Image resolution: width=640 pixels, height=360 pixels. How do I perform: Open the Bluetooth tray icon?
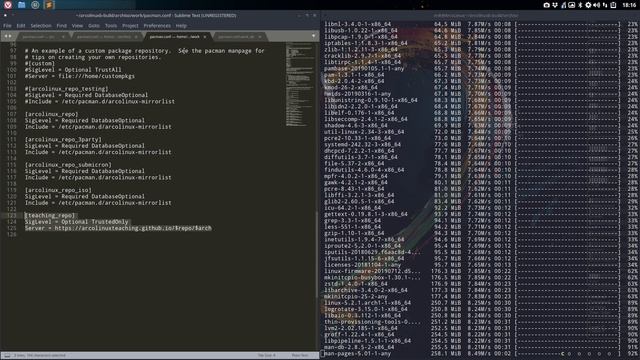pyautogui.click(x=580, y=5)
